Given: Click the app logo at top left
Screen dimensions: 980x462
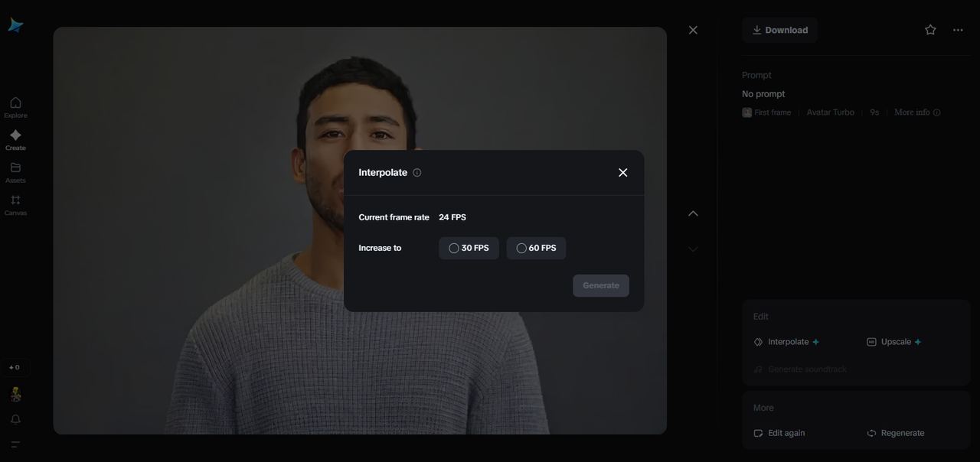Looking at the screenshot, I should 15,26.
